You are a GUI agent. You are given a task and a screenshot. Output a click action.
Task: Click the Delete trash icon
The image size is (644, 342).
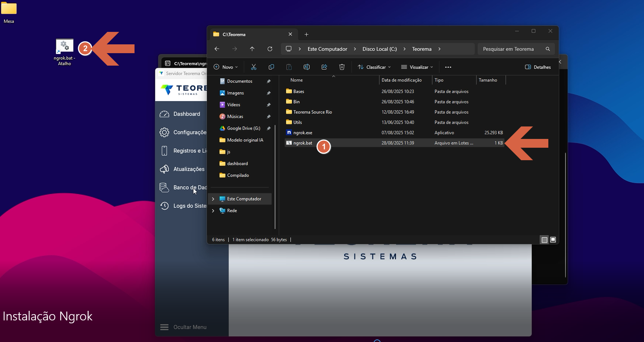[x=342, y=67]
